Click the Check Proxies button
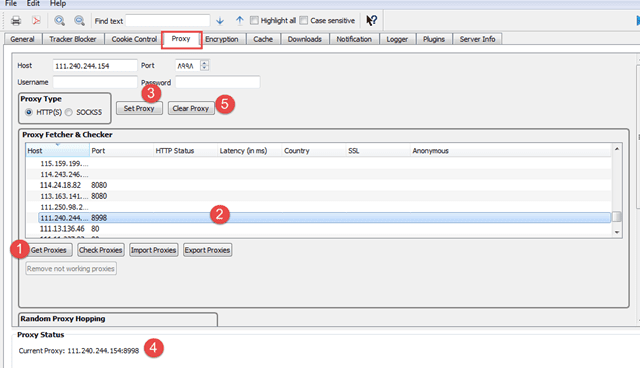 click(x=100, y=250)
